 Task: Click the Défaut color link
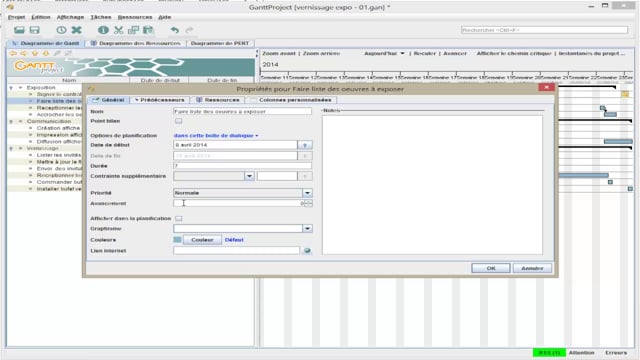point(234,240)
